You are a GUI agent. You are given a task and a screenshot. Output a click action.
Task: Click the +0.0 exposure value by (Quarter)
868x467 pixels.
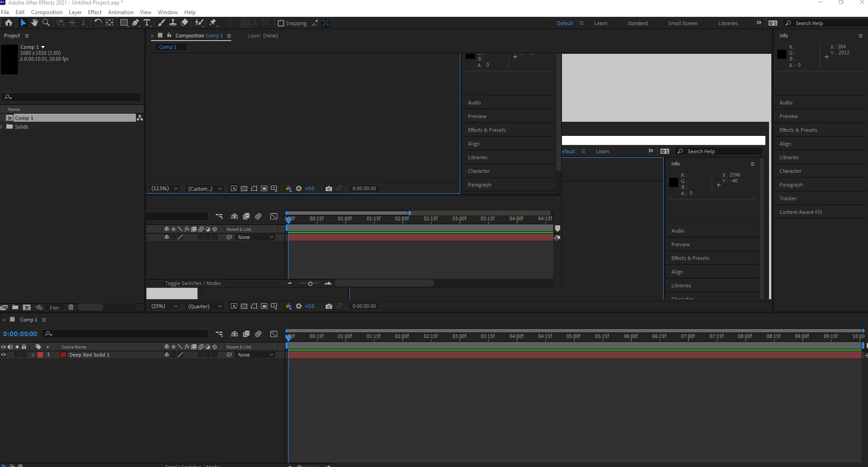pyautogui.click(x=309, y=306)
